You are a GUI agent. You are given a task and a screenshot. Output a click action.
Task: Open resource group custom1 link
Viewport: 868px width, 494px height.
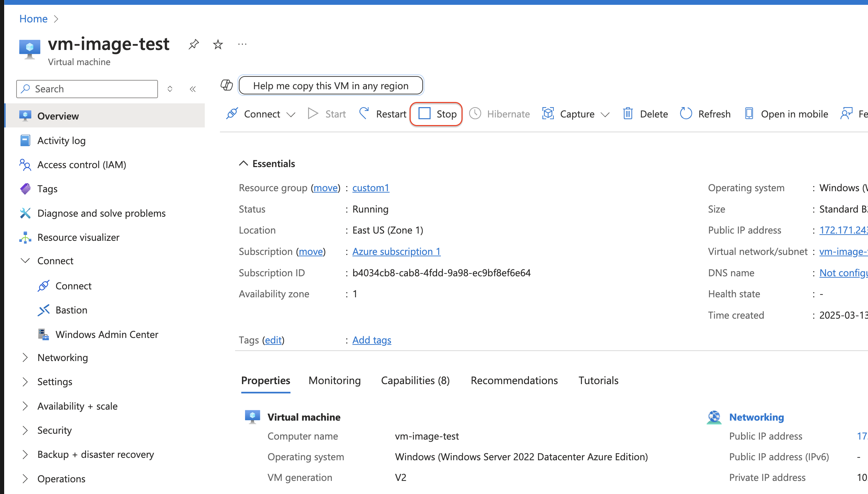coord(371,188)
